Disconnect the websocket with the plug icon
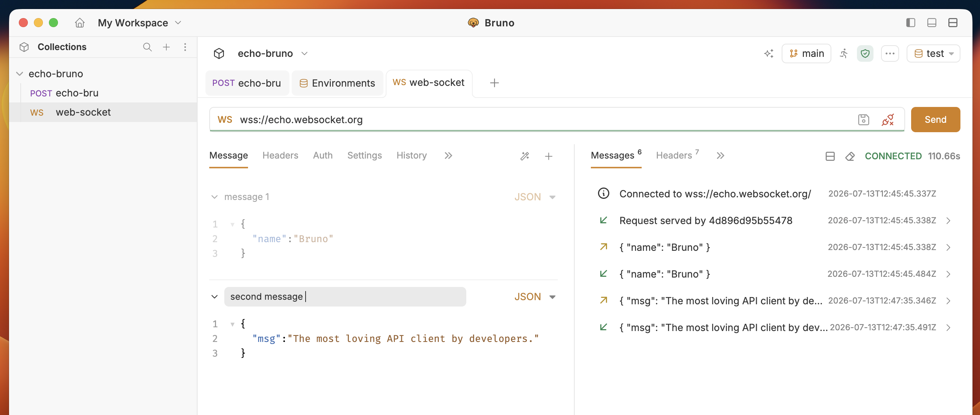Screen dimensions: 980x415 pos(887,119)
